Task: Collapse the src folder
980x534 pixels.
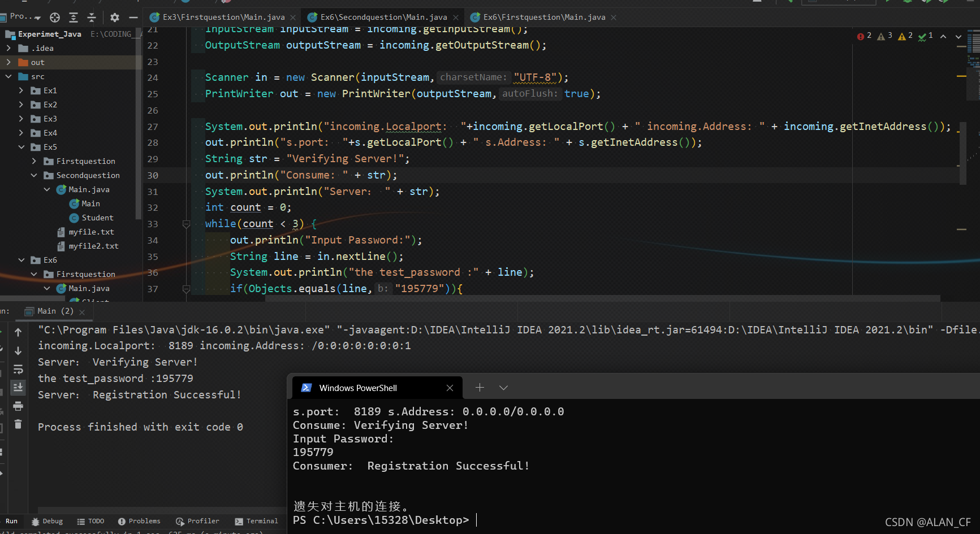Action: pos(8,76)
